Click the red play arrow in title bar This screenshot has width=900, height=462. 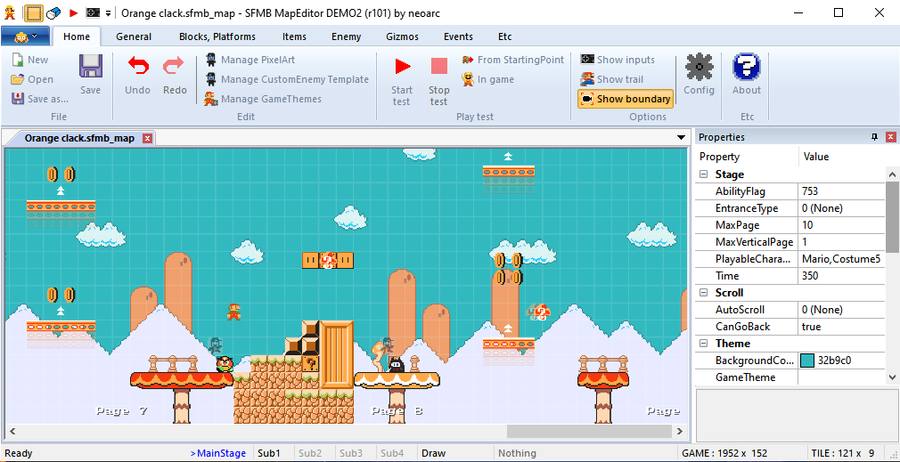(73, 12)
